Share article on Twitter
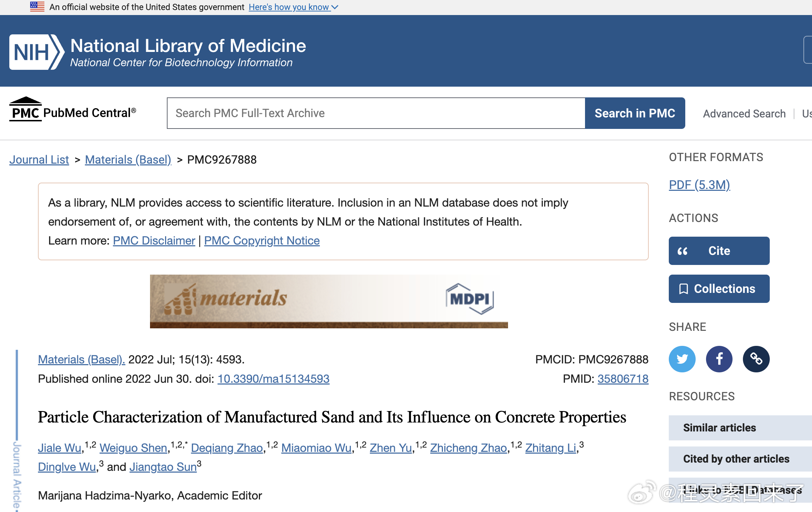This screenshot has height=512, width=812. tap(682, 359)
